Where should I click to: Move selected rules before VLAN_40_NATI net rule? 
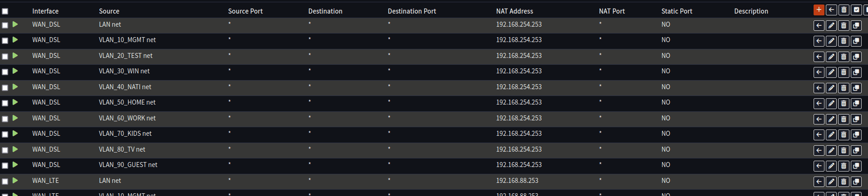point(819,88)
